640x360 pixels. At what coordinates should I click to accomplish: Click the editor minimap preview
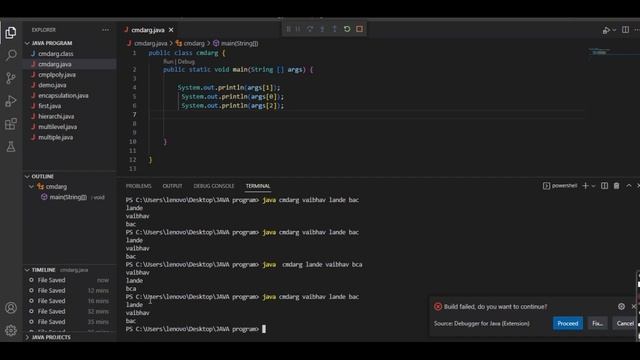(x=600, y=52)
